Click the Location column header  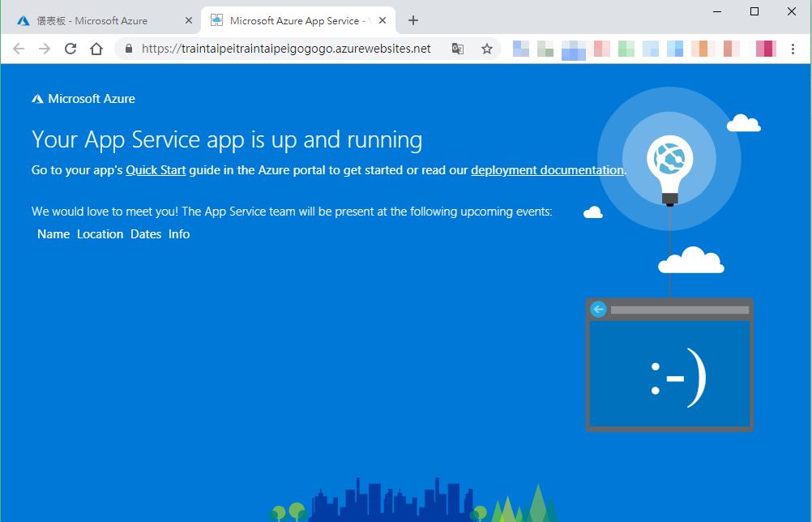point(100,234)
